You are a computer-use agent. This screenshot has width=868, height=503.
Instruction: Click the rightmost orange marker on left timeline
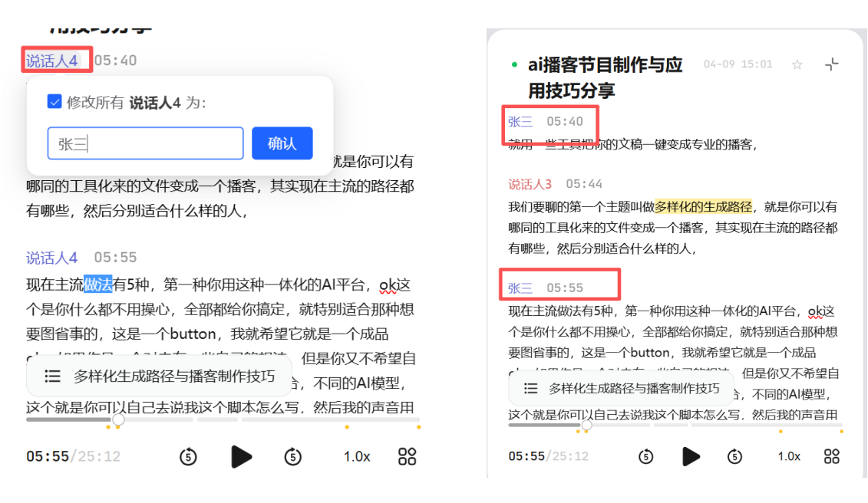coord(418,427)
